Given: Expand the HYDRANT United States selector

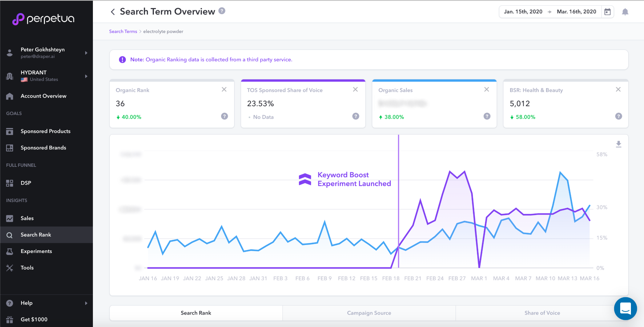Looking at the screenshot, I should [86, 76].
